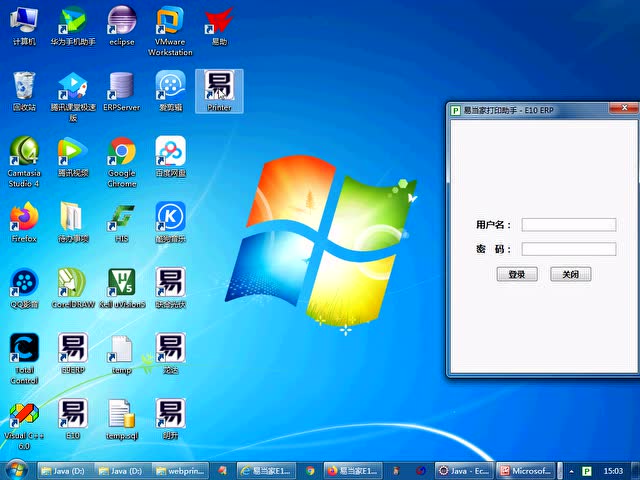Open the 腾讯视频 desktop shortcut
Screen dimensions: 640x480
[x=73, y=157]
